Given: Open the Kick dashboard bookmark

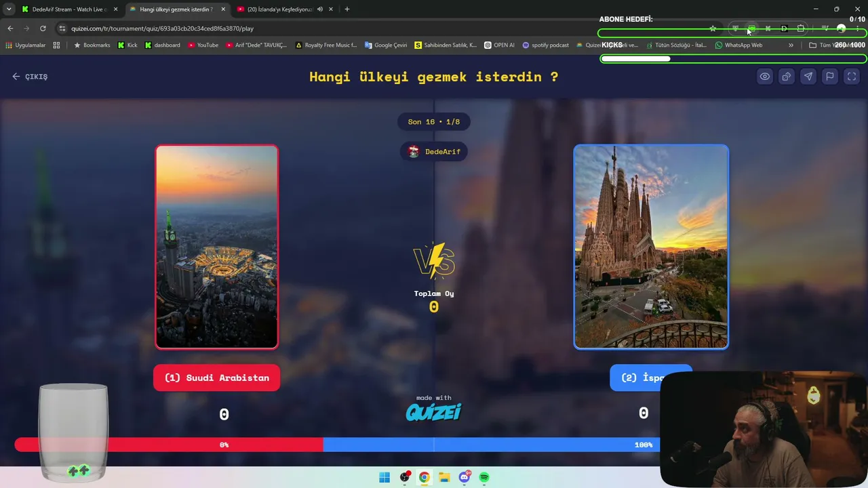Looking at the screenshot, I should click(x=163, y=45).
